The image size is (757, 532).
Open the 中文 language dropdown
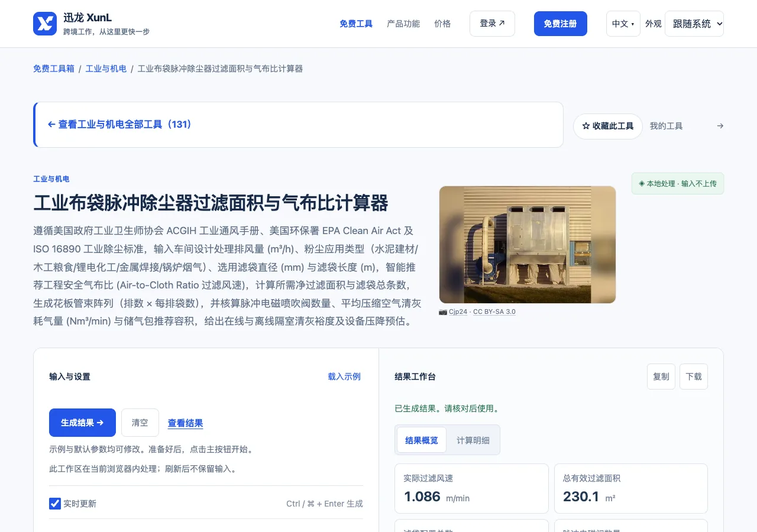(623, 24)
